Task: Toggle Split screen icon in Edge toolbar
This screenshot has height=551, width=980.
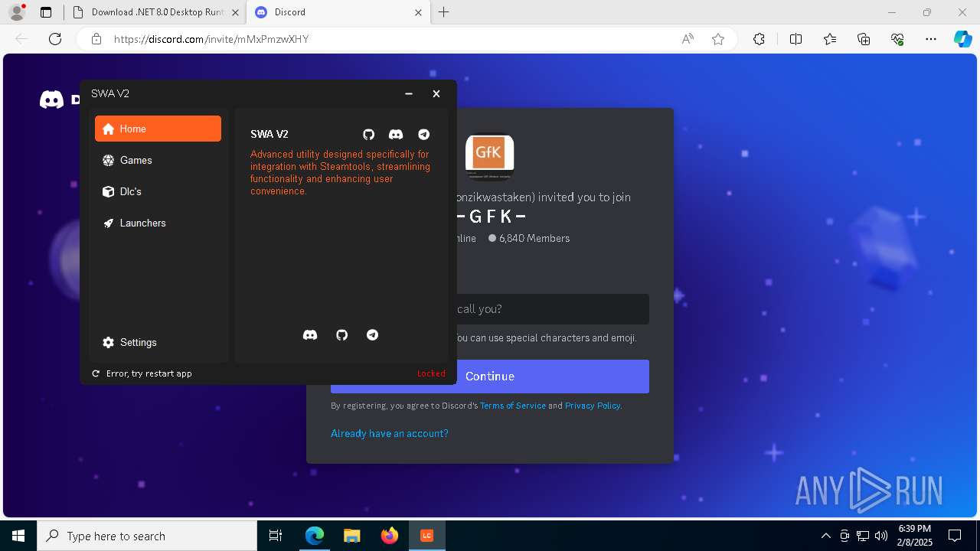Action: coord(795,39)
